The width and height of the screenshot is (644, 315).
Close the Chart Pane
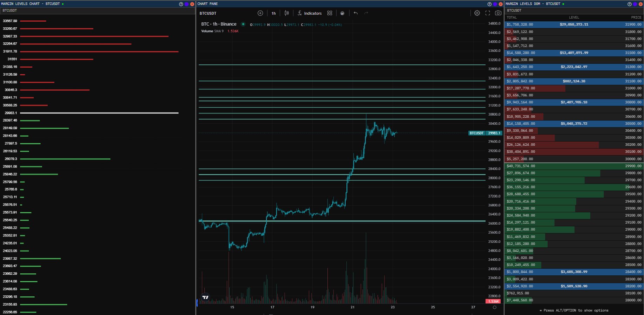[501, 4]
